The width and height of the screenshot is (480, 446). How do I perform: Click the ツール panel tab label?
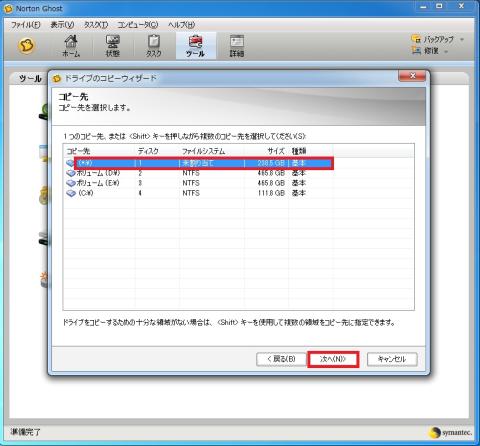[30, 79]
